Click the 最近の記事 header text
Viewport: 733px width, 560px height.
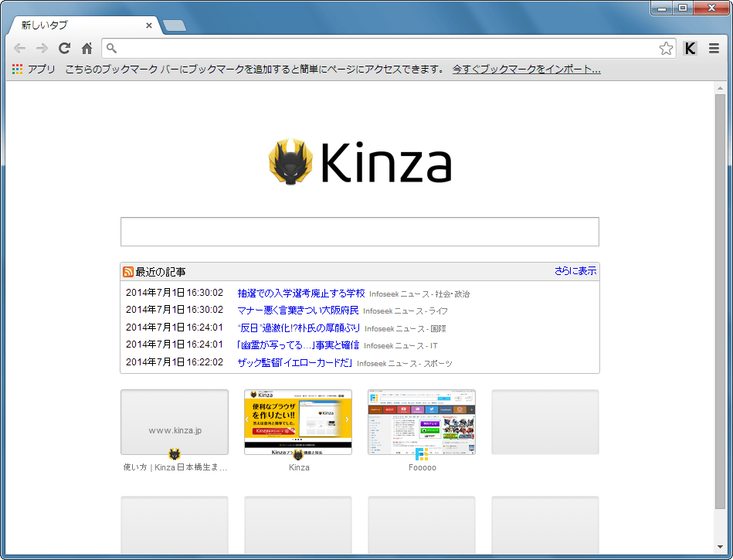[161, 272]
